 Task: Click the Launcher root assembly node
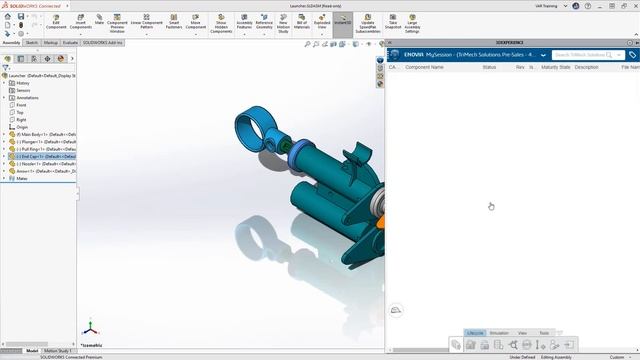click(x=39, y=76)
